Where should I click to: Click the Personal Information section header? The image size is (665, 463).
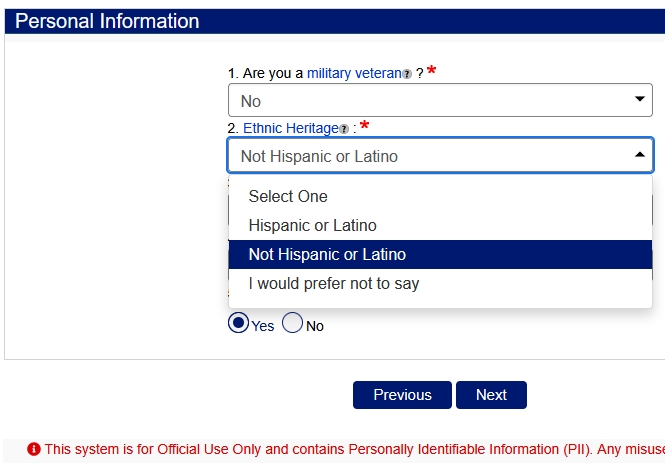[107, 21]
